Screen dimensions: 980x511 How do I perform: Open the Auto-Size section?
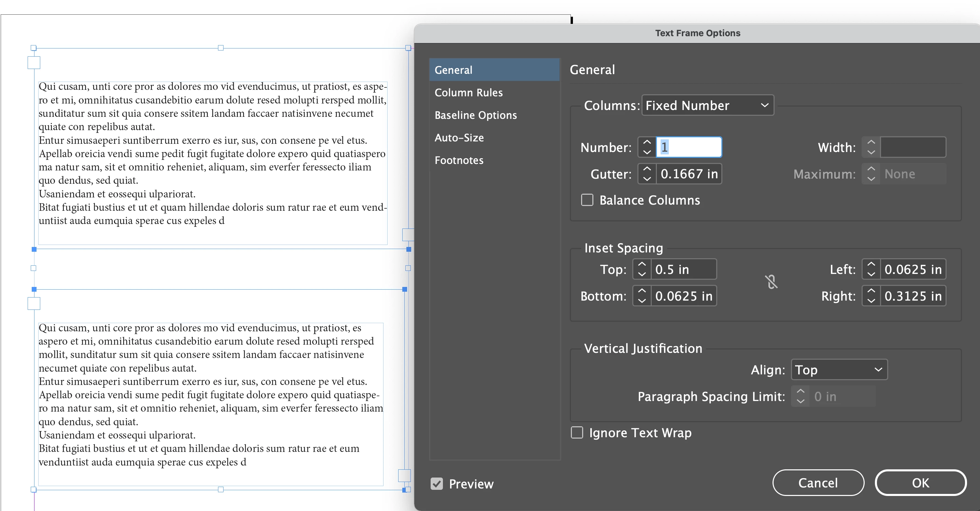click(459, 137)
